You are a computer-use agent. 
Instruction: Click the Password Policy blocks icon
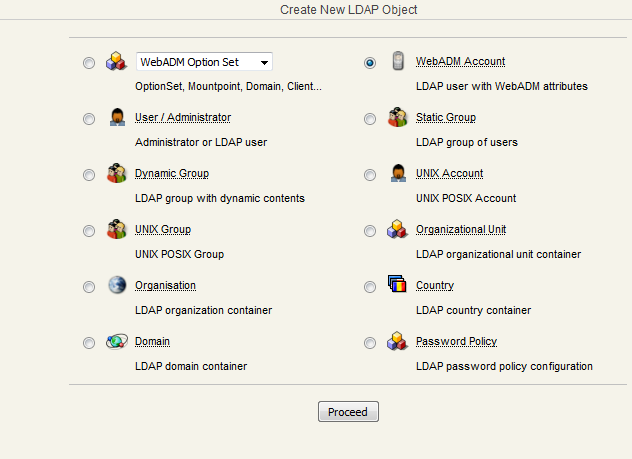(397, 341)
